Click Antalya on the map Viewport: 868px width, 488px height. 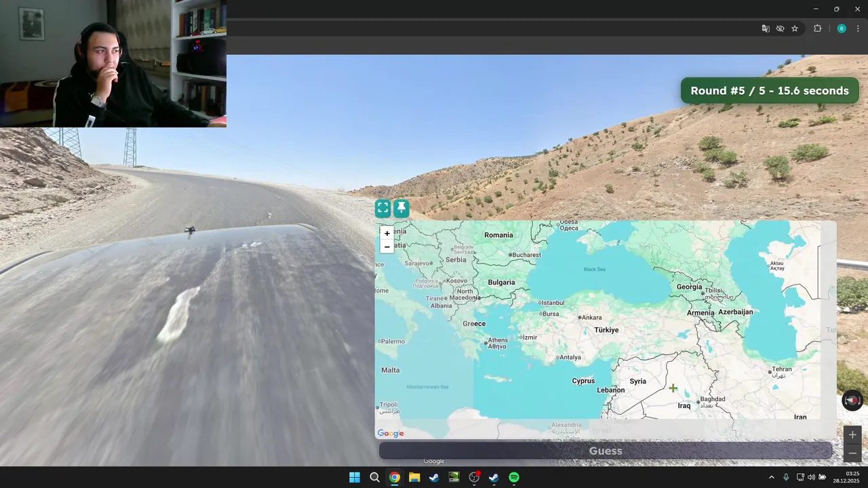(569, 357)
